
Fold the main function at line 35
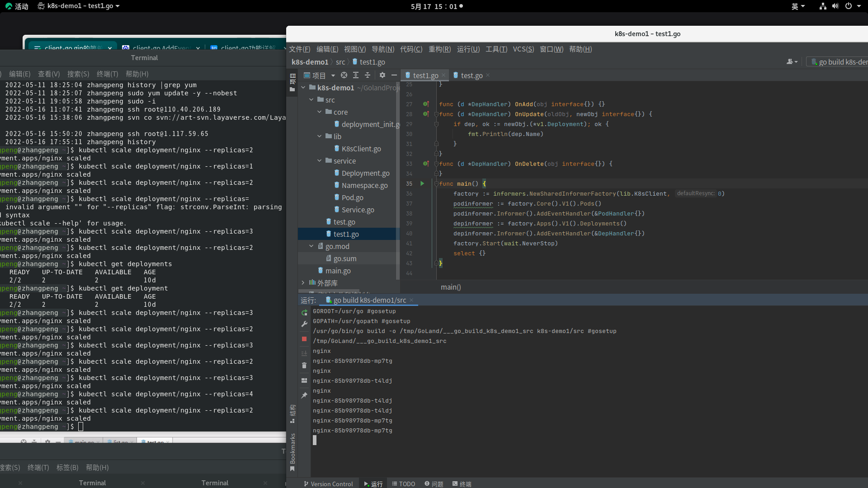point(437,183)
